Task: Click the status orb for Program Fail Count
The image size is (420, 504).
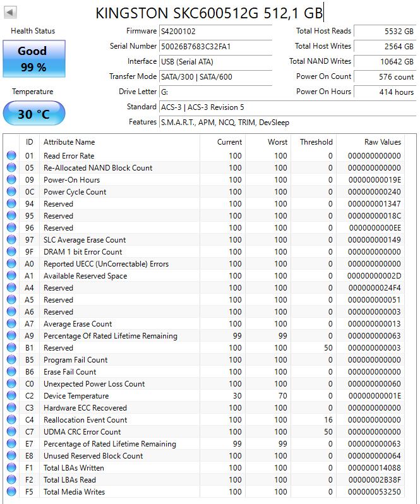Action: [11, 360]
